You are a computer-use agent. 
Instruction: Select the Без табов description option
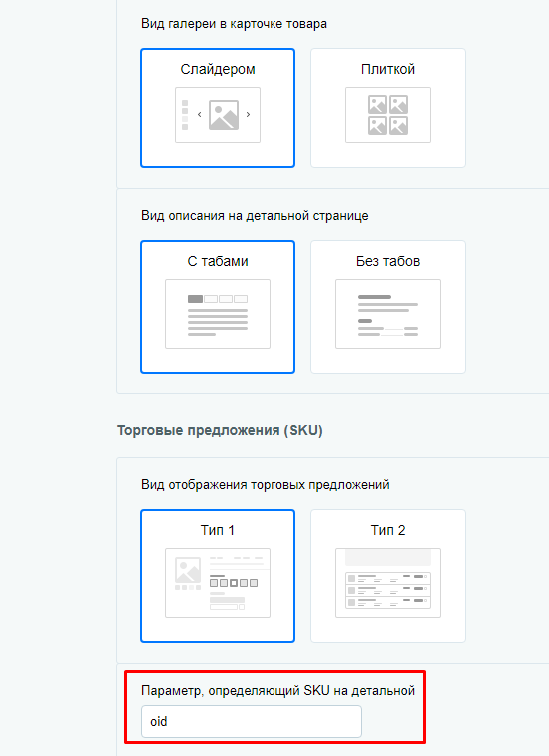click(388, 307)
